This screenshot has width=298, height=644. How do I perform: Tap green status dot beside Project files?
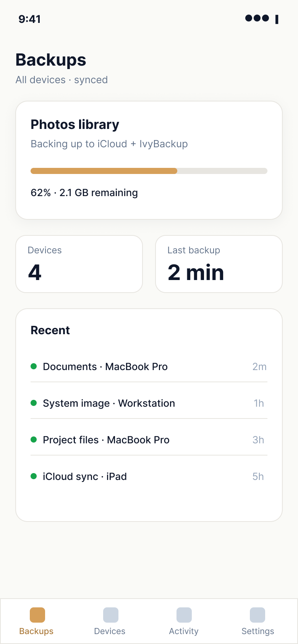click(34, 440)
